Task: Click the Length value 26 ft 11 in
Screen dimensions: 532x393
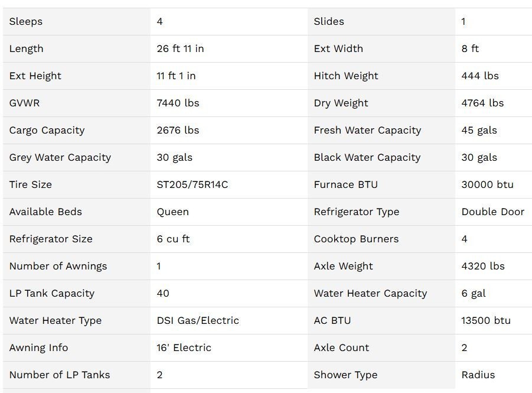Action: point(180,48)
